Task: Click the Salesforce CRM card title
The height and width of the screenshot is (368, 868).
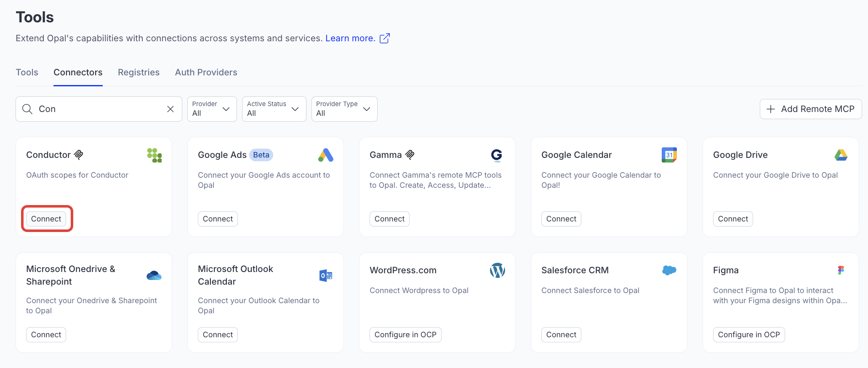Action: (x=575, y=270)
